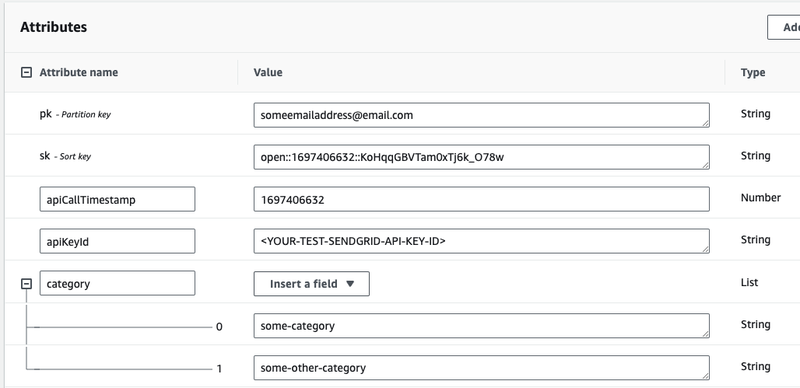Collapse the category list attribute
Viewport: 800px width, 388px height.
pyautogui.click(x=26, y=284)
